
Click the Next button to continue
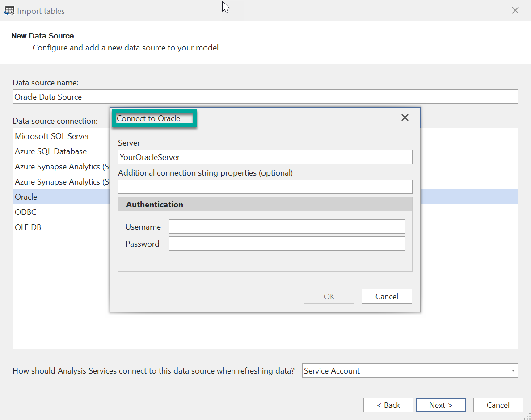tap(441, 405)
